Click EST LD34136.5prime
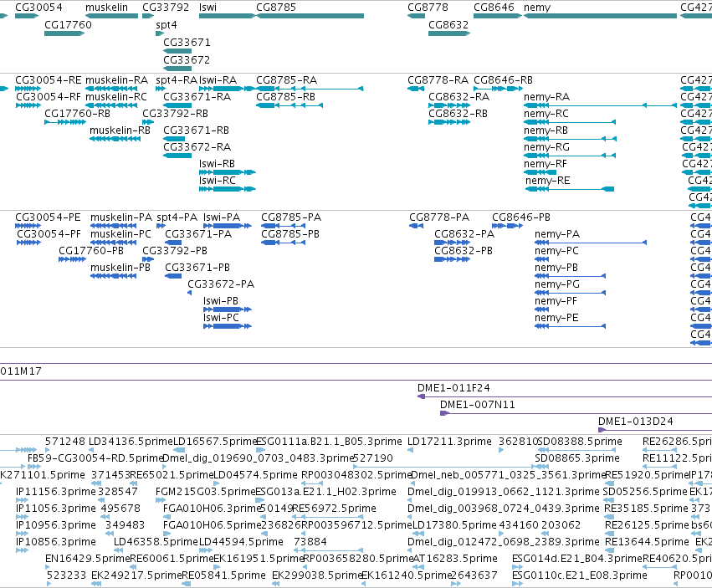The width and height of the screenshot is (712, 588). click(131, 442)
